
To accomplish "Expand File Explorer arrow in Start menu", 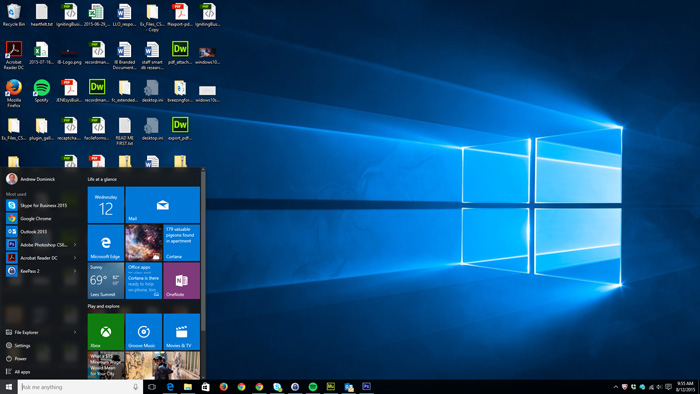I will 75,332.
